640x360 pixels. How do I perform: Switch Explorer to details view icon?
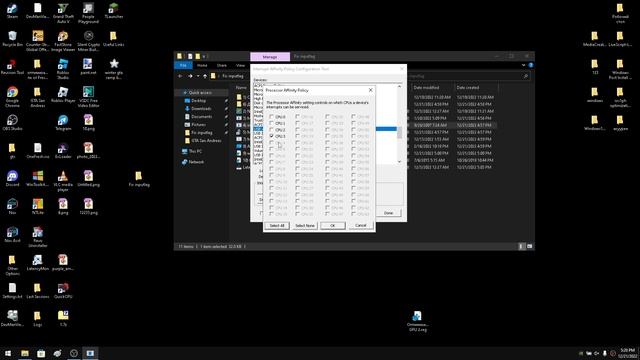[521, 247]
